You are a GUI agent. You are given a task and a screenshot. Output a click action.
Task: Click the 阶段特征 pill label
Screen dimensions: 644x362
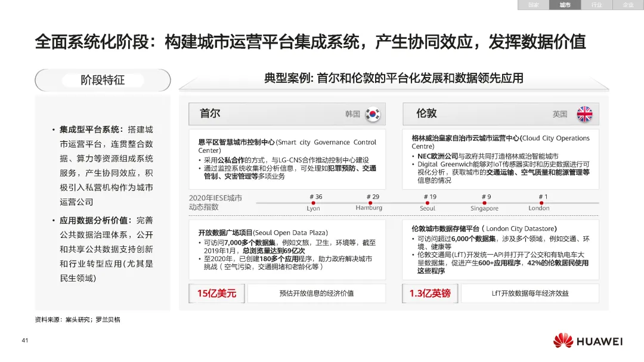[x=103, y=80]
